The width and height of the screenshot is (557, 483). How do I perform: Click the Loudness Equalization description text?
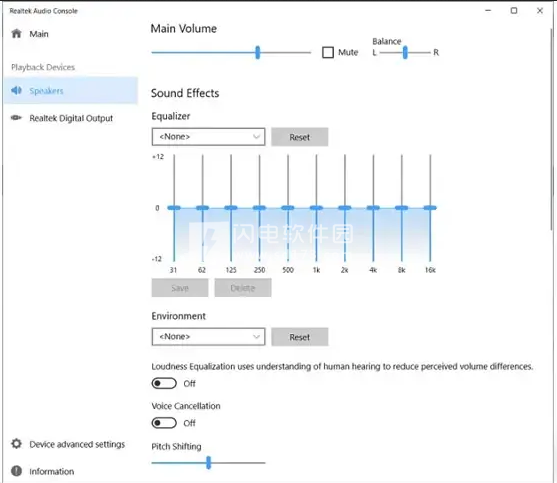pos(342,367)
